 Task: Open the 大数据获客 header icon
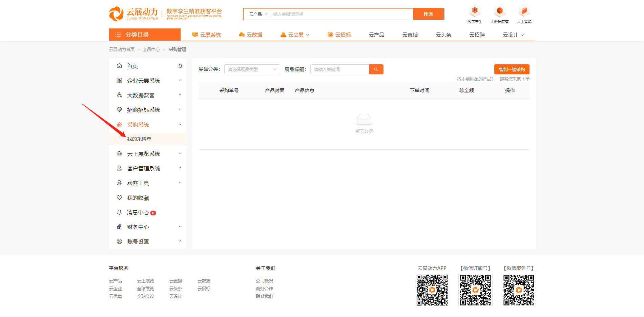click(x=499, y=12)
